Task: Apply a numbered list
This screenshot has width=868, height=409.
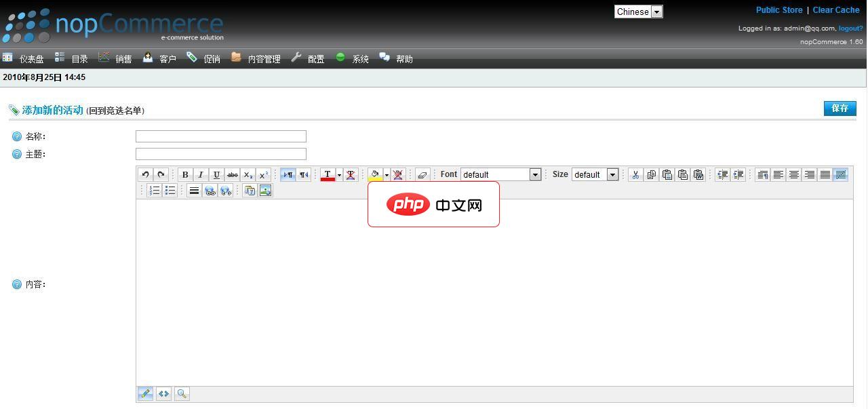Action: (x=155, y=190)
